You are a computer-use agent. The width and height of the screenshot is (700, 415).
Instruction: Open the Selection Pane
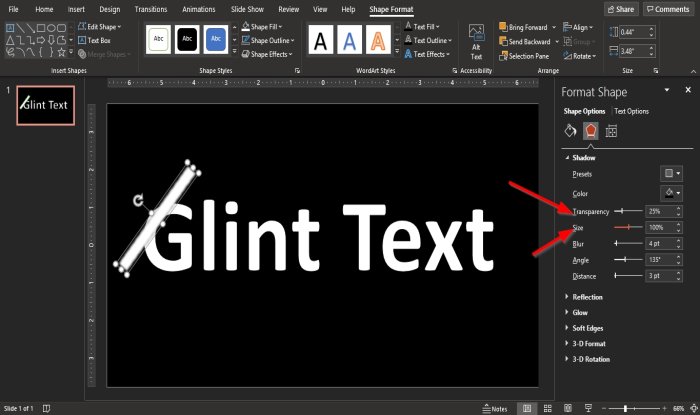tap(524, 56)
